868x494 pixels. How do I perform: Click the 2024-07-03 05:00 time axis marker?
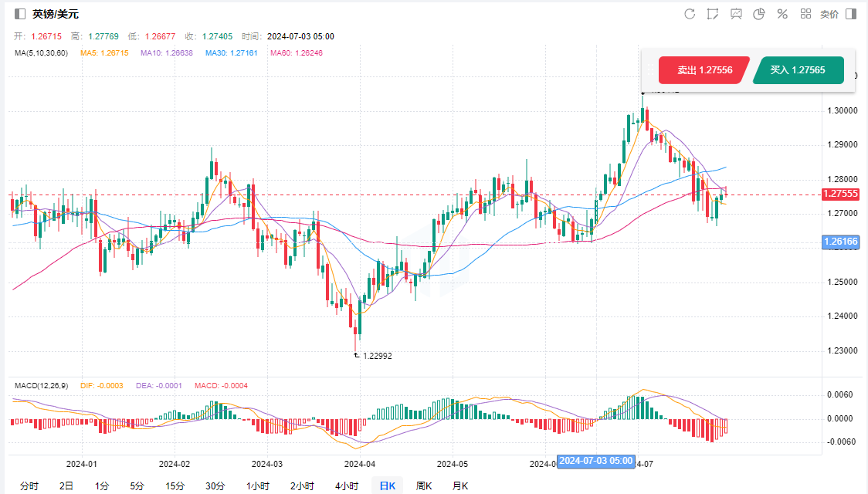point(595,461)
